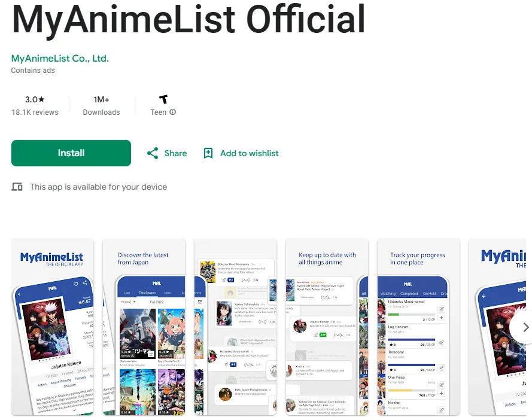Click the Add to wishlist label
This screenshot has height=420, width=532.
pos(250,153)
